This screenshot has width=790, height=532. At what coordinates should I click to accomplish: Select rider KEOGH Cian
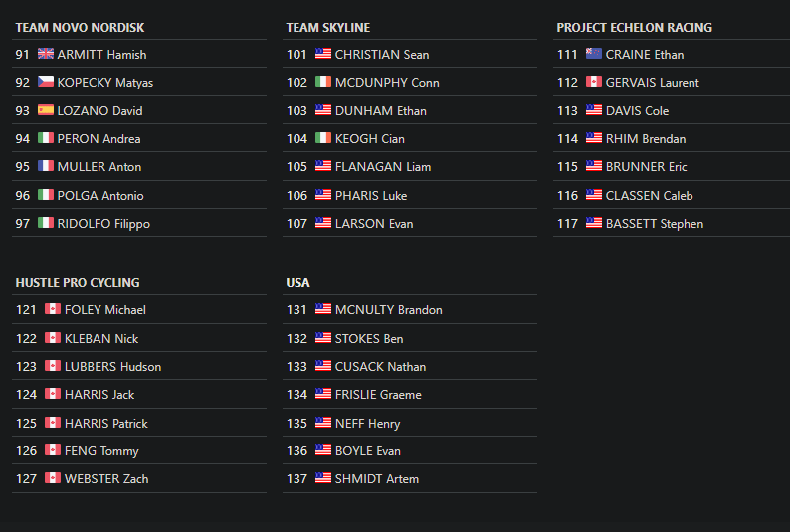(x=370, y=139)
